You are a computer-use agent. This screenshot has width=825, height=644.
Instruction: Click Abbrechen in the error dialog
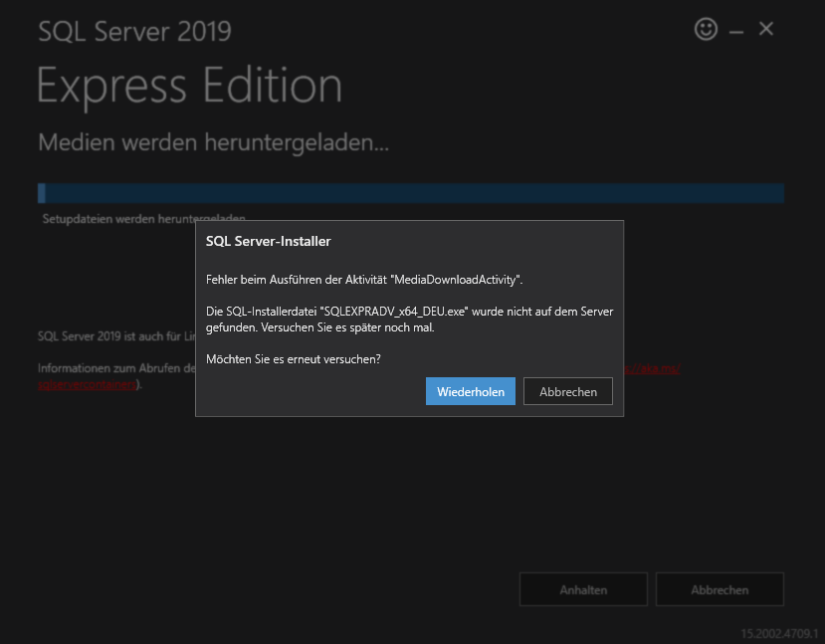point(568,391)
